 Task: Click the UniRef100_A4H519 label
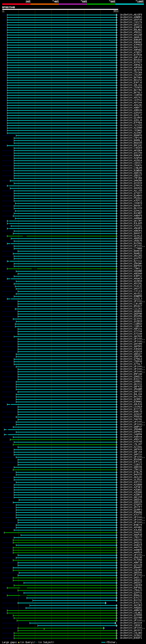131,552
